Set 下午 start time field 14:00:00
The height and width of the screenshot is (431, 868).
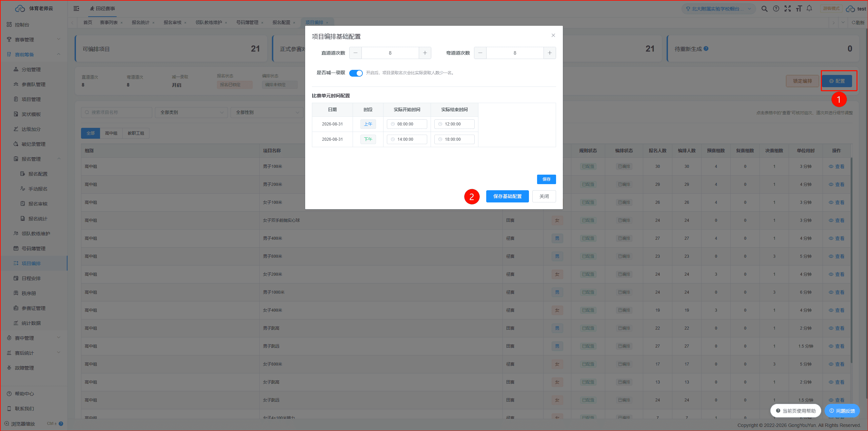[x=407, y=139]
